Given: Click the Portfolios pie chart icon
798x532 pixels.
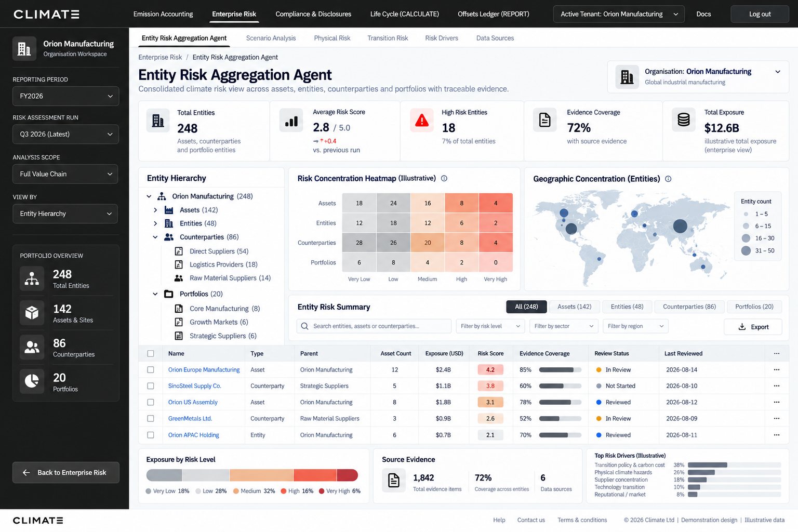Looking at the screenshot, I should [32, 381].
